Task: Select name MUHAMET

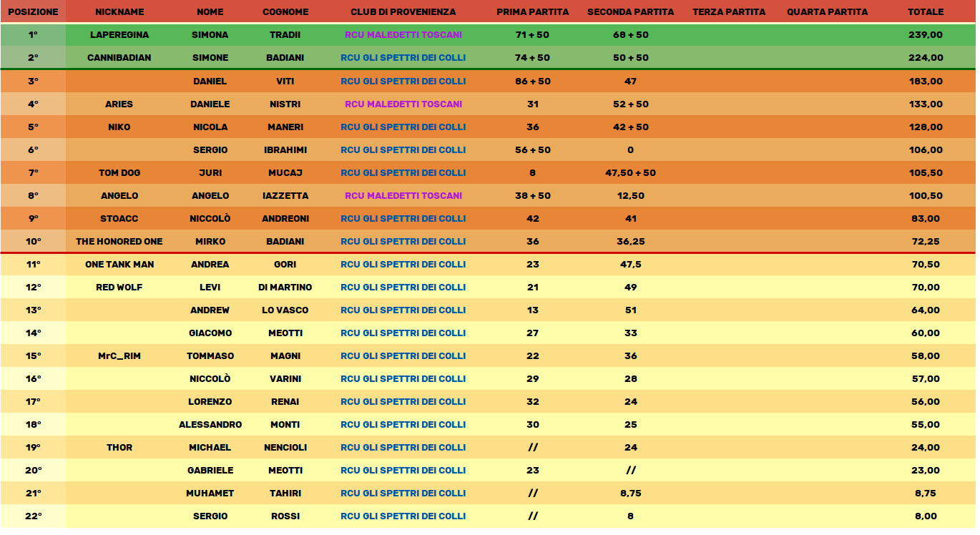Action: [x=210, y=494]
